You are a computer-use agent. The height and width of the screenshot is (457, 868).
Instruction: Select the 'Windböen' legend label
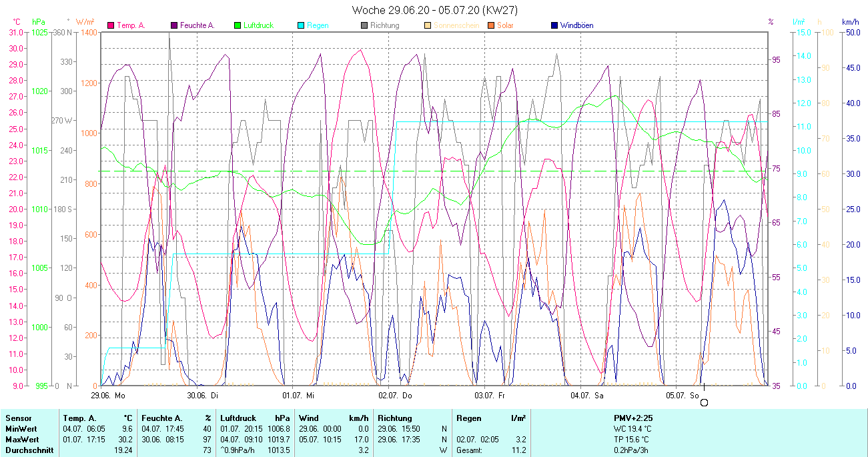point(576,25)
